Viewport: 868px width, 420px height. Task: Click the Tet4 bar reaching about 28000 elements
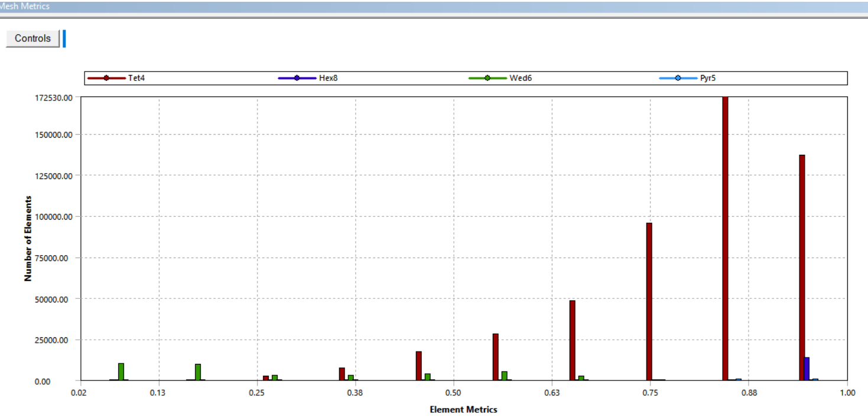click(495, 357)
